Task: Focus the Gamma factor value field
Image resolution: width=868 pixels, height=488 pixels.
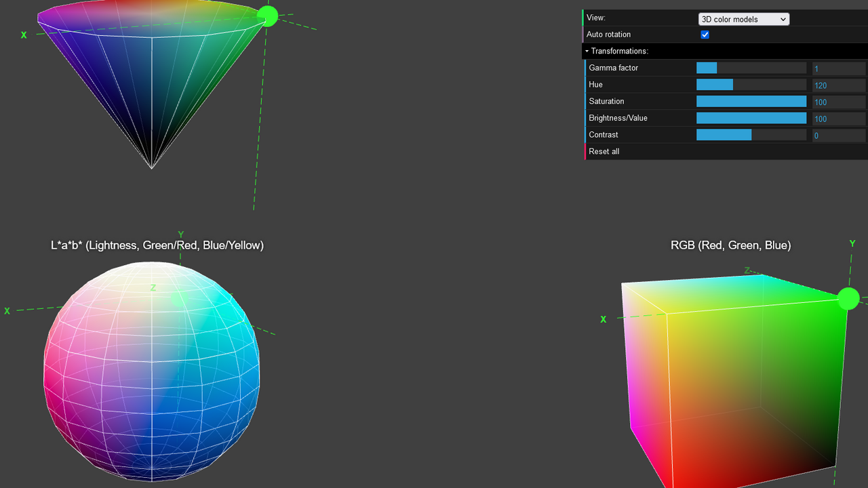Action: point(838,68)
